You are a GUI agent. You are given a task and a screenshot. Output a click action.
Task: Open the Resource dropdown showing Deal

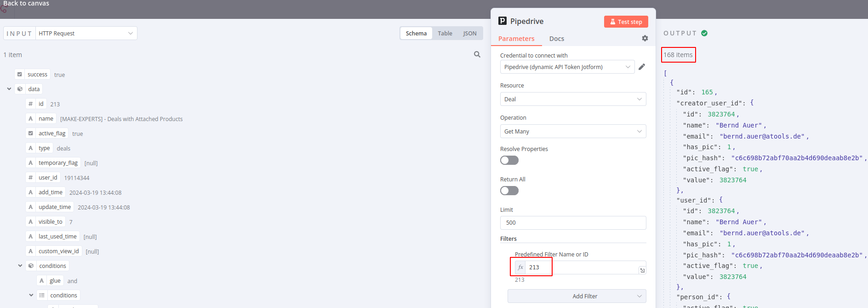click(x=573, y=99)
